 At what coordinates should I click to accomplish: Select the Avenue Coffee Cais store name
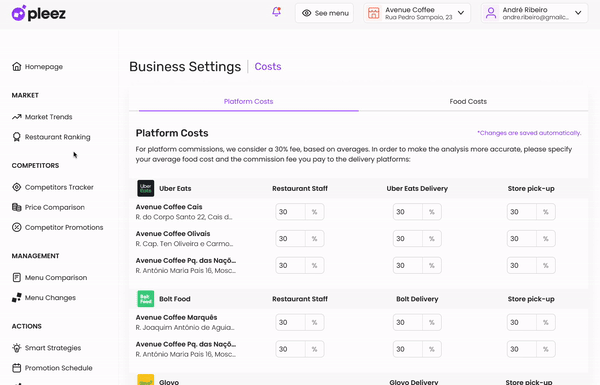(169, 207)
